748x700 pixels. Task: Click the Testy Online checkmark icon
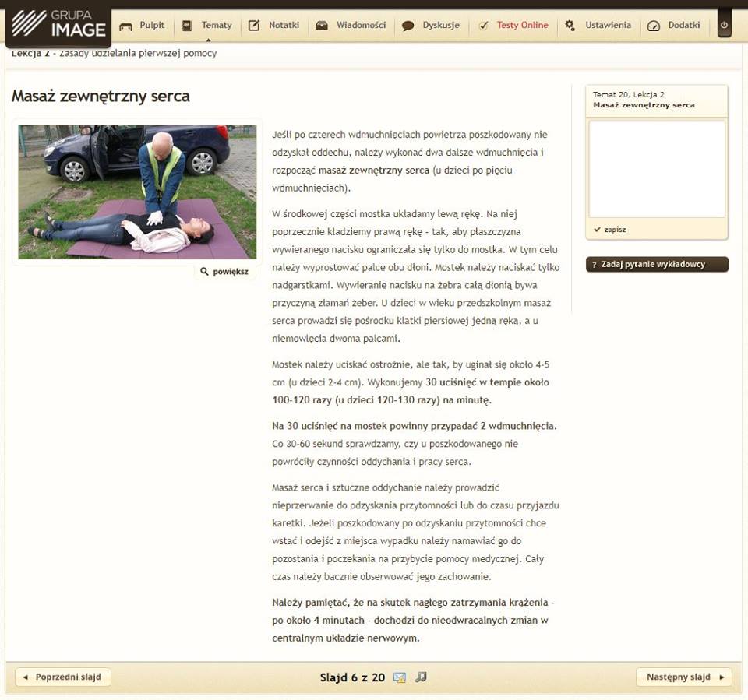[483, 26]
